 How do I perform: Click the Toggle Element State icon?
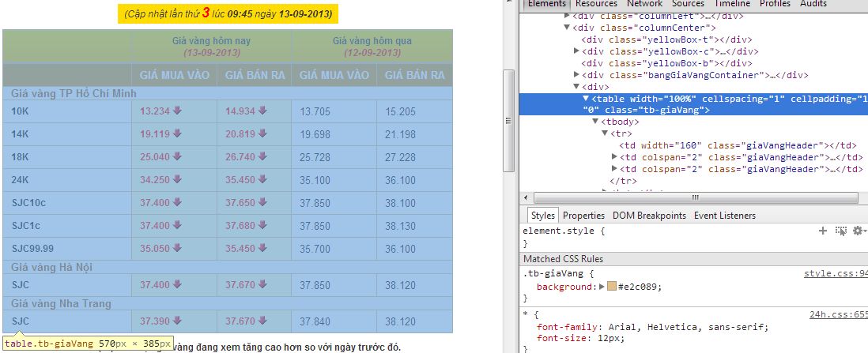tap(840, 231)
